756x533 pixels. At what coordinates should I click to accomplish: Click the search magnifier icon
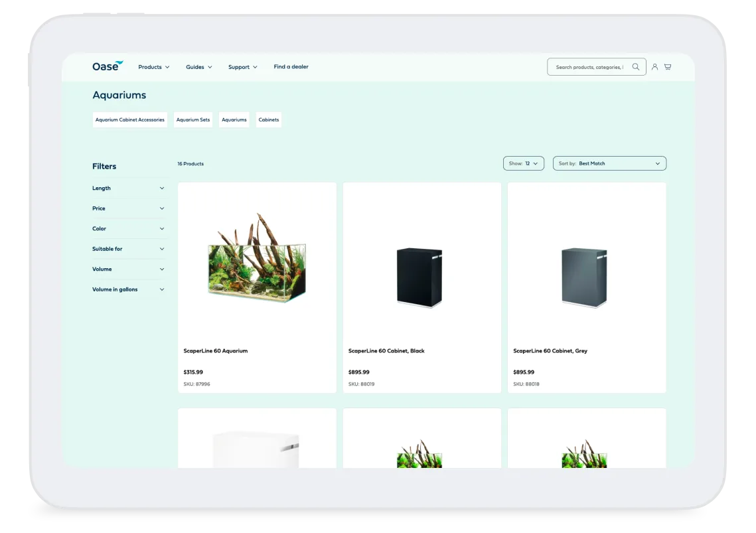pos(636,67)
